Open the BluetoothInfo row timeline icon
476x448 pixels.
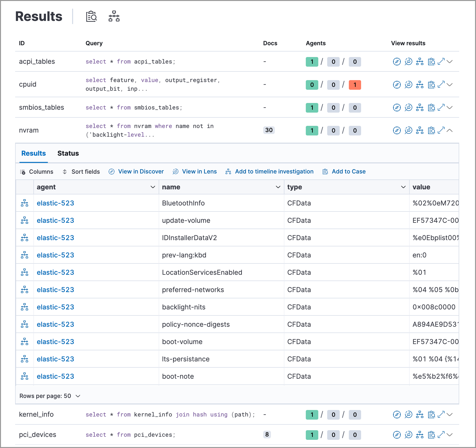[x=25, y=203]
